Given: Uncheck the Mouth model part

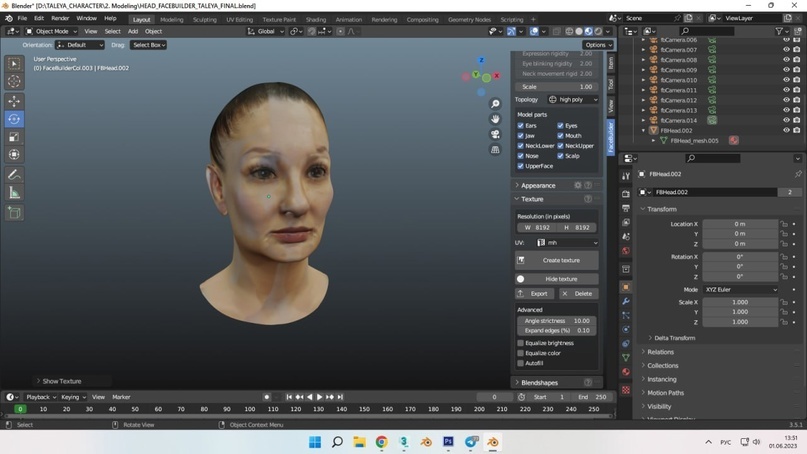Looking at the screenshot, I should [560, 136].
